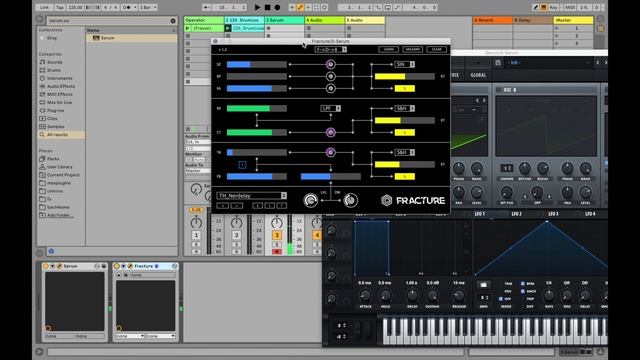The width and height of the screenshot is (640, 360).
Task: Click the Arrangement Record button in transport
Action: [x=277, y=7]
